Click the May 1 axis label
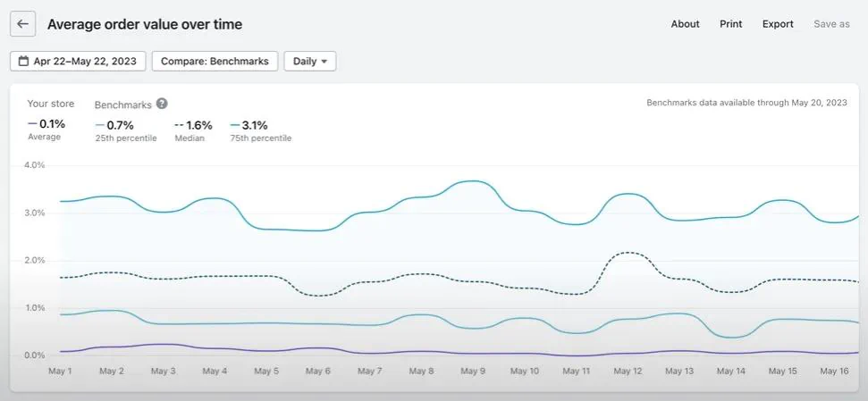 click(x=60, y=372)
